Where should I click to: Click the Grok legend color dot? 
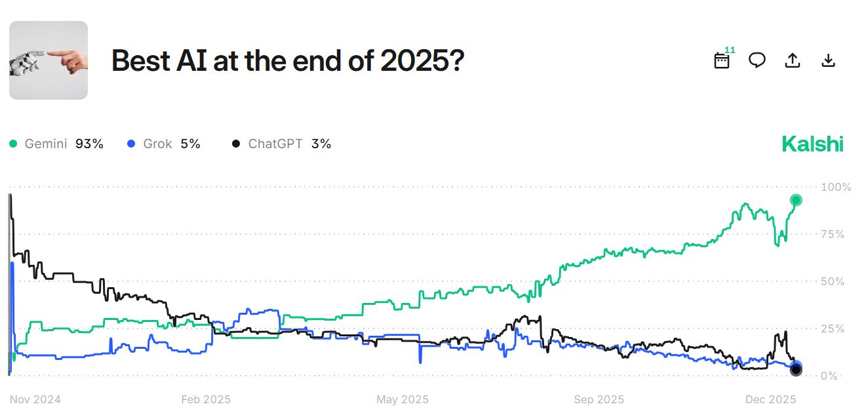pyautogui.click(x=130, y=143)
